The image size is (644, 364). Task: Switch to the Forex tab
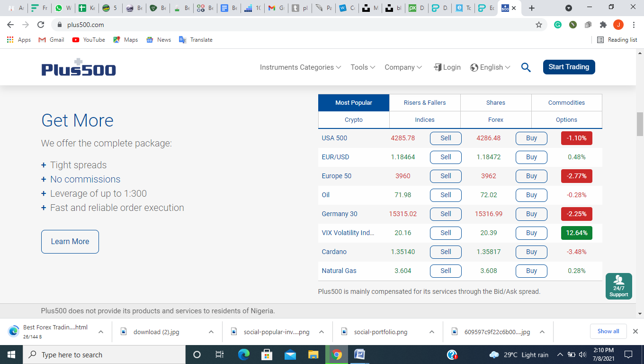[496, 120]
